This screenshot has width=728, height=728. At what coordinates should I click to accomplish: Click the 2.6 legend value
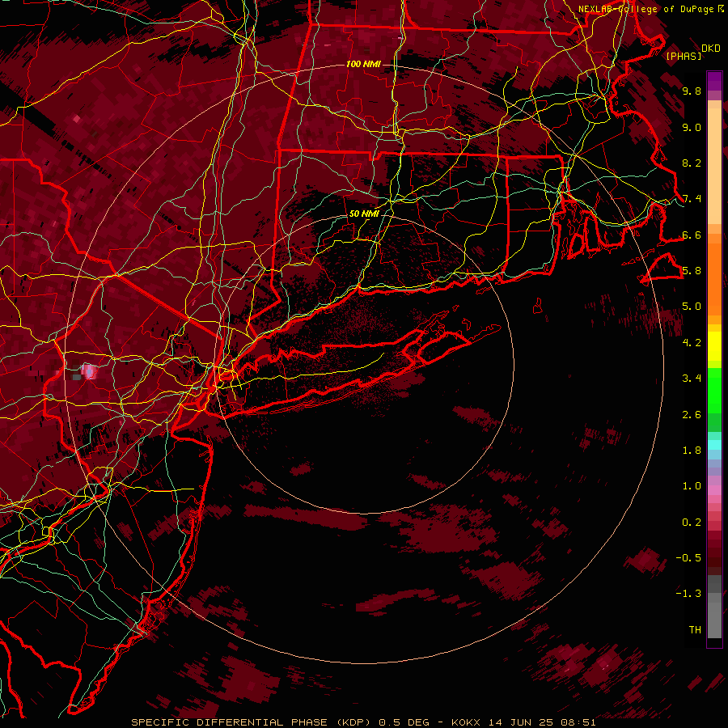click(x=692, y=415)
